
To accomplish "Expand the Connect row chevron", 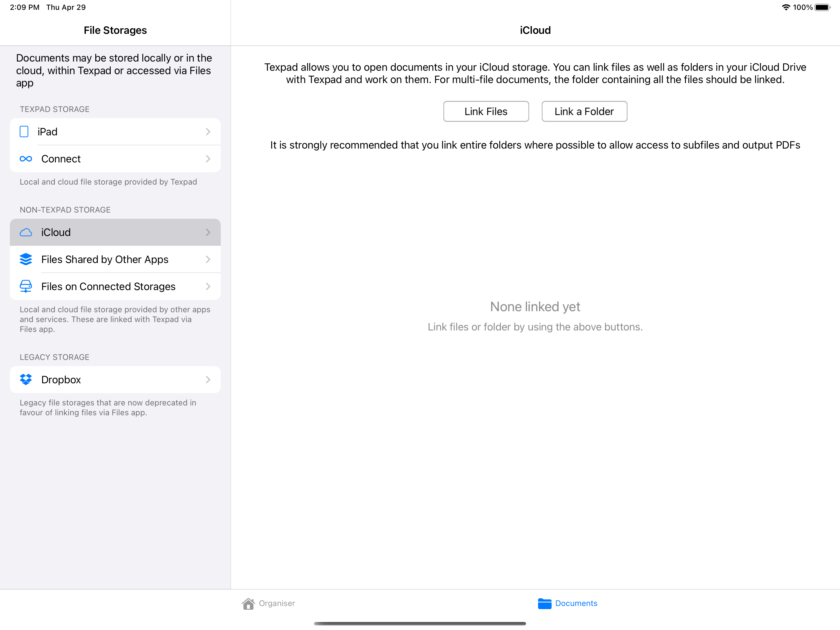I will pos(208,159).
